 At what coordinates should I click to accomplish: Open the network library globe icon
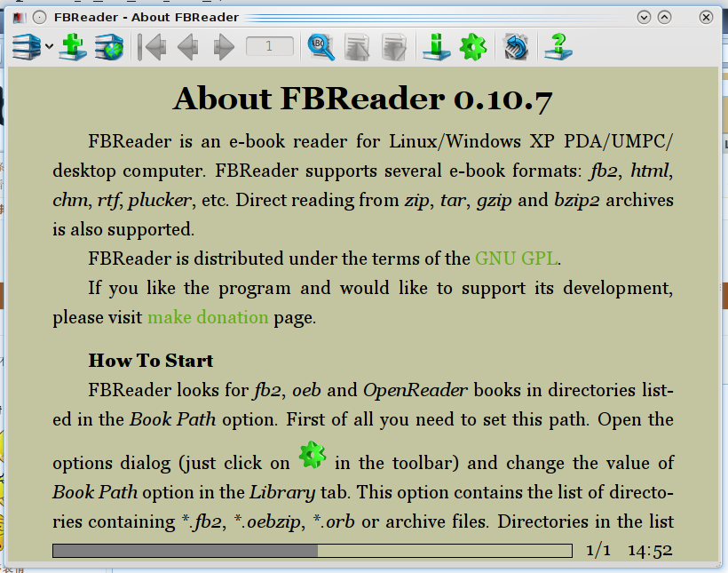pos(109,47)
